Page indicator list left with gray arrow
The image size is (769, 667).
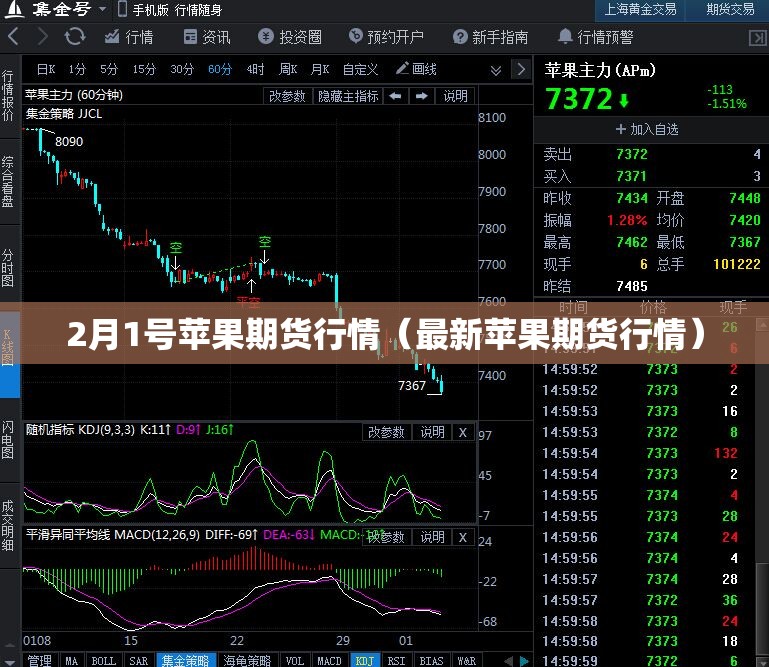509,661
